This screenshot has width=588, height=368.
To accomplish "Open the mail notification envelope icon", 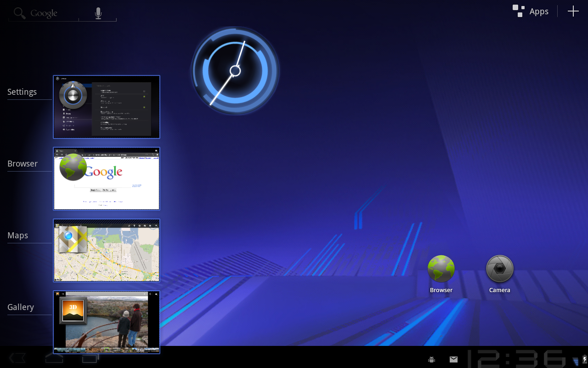I will (453, 359).
